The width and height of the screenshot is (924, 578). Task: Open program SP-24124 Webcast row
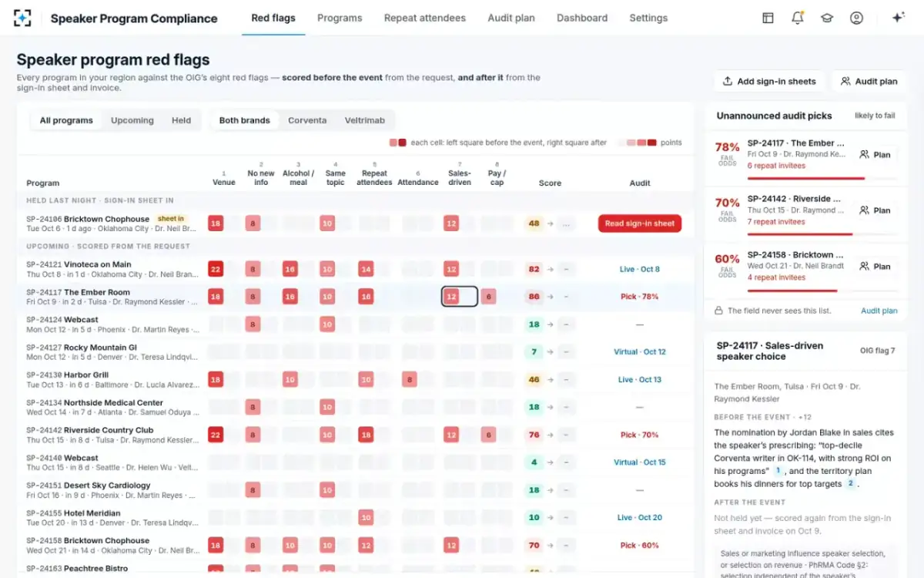354,324
